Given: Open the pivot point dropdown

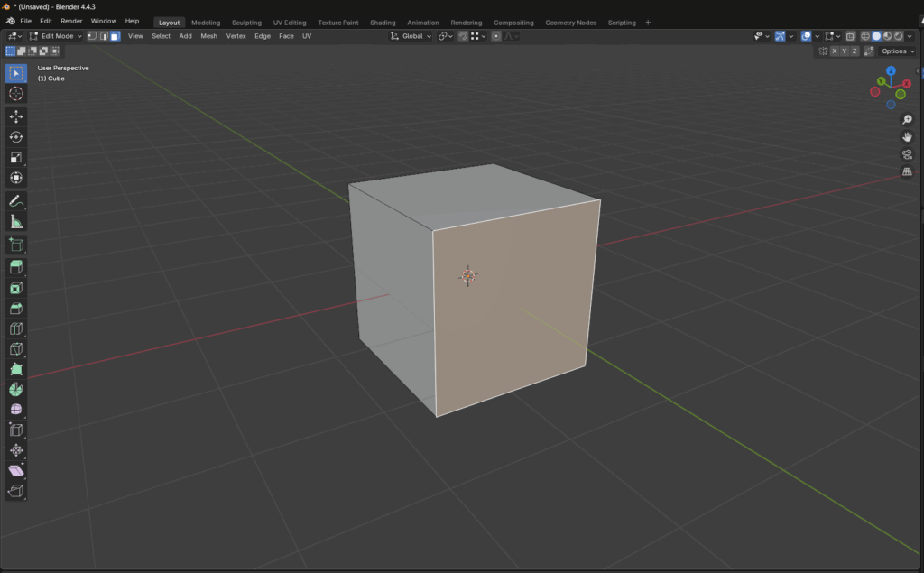Looking at the screenshot, I should click(446, 36).
